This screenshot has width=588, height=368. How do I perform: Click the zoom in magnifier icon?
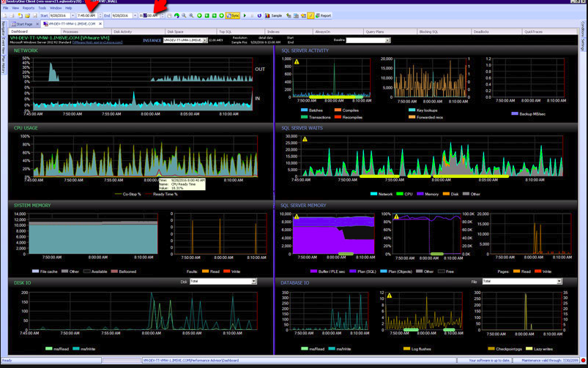191,16
